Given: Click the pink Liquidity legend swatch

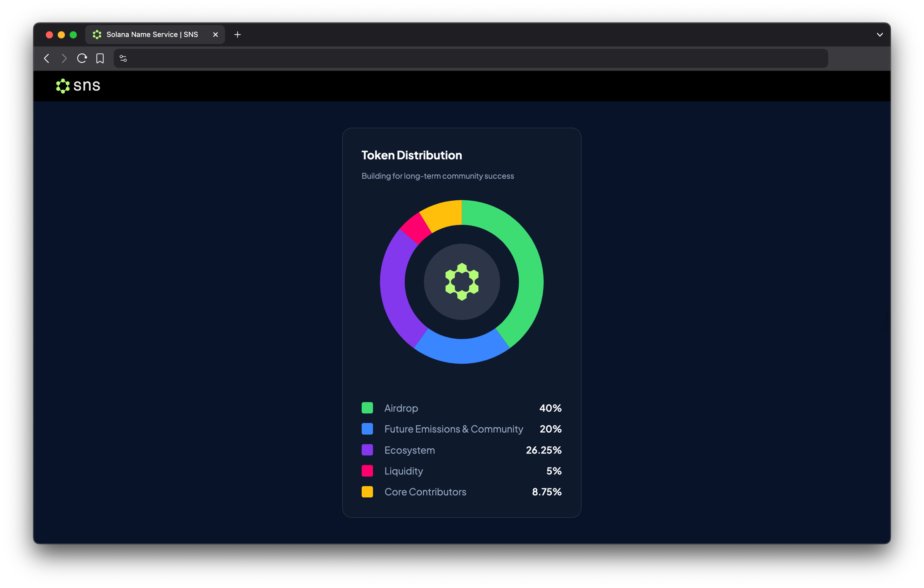Looking at the screenshot, I should pos(367,470).
